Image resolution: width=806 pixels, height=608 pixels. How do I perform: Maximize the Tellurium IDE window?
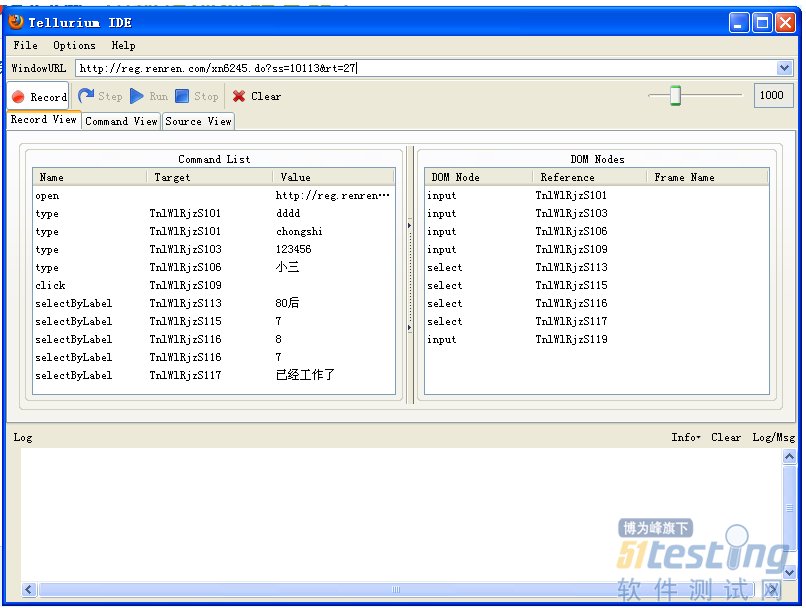[x=762, y=23]
